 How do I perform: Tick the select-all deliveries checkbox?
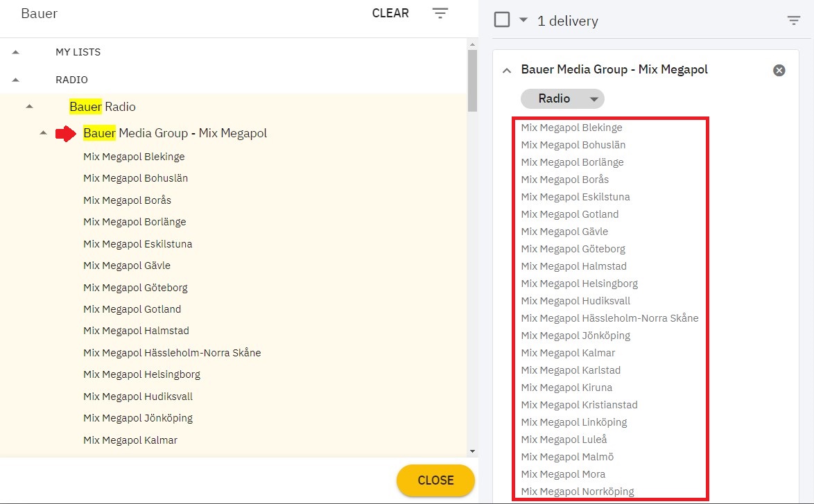coord(502,20)
